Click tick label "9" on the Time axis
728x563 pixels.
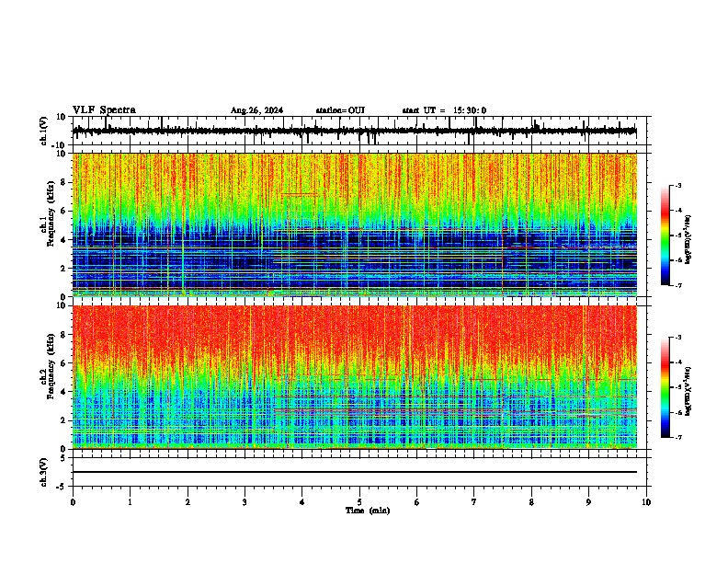pos(588,502)
